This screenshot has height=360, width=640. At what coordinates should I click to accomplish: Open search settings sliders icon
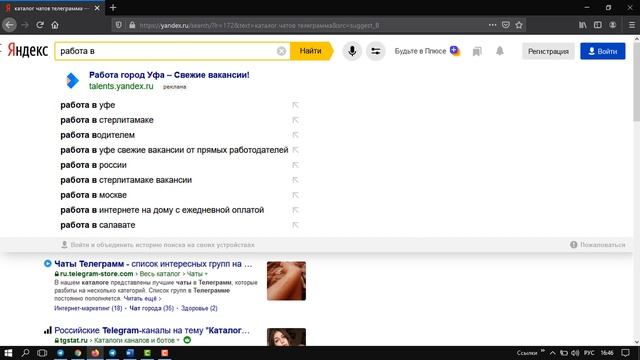point(376,51)
